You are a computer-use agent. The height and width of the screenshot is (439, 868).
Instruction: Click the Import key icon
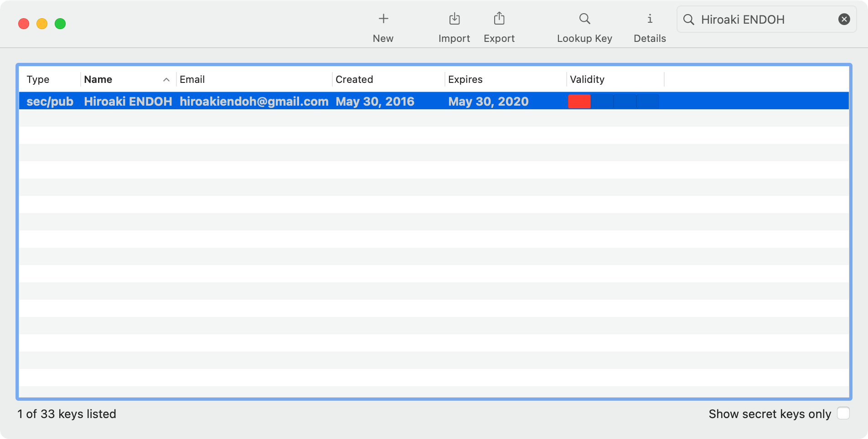coord(454,19)
